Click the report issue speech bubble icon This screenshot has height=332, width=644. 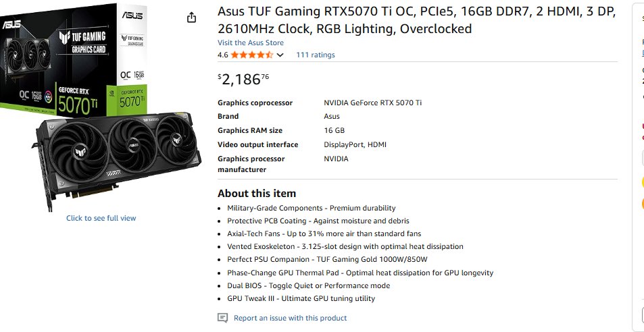pyautogui.click(x=223, y=318)
